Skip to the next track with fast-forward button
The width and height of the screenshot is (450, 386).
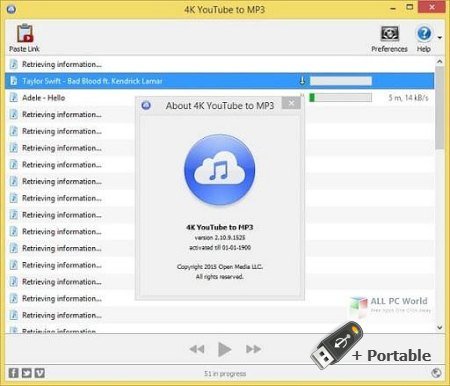point(253,349)
